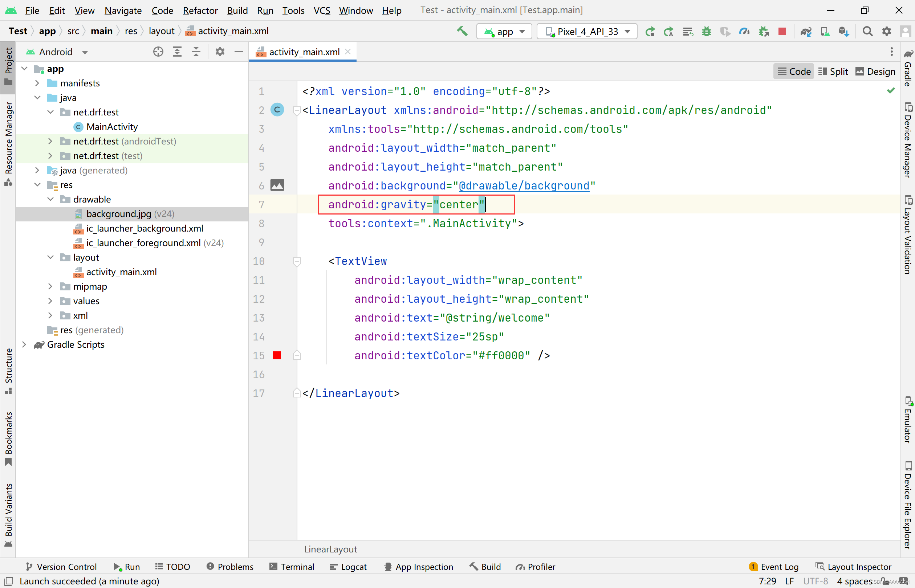This screenshot has height=588, width=915.
Task: Click the Select Opened File crosshair icon
Action: coord(158,52)
